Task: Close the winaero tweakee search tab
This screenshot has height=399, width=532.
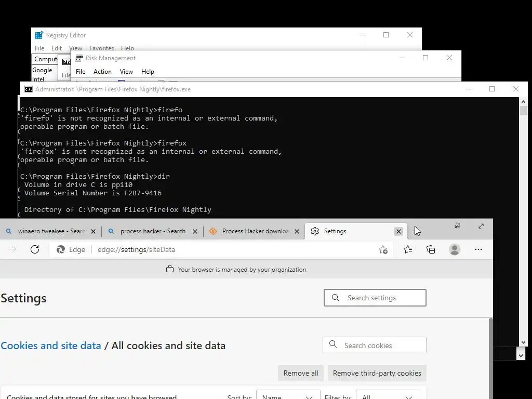Action: [94, 231]
